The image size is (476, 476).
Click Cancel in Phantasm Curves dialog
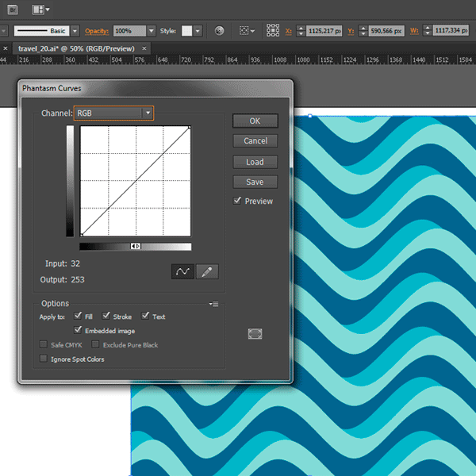[x=255, y=141]
